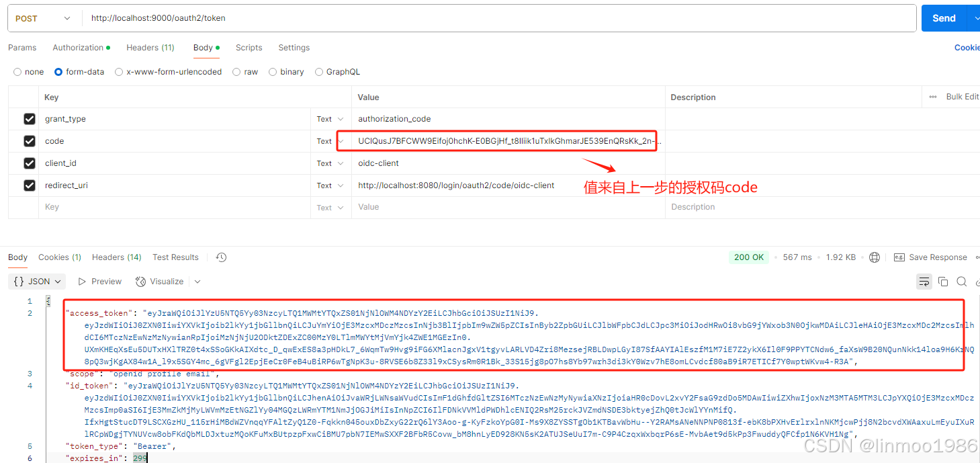Click Bulk Edit
Viewport: 980px width, 463px height.
(x=962, y=97)
